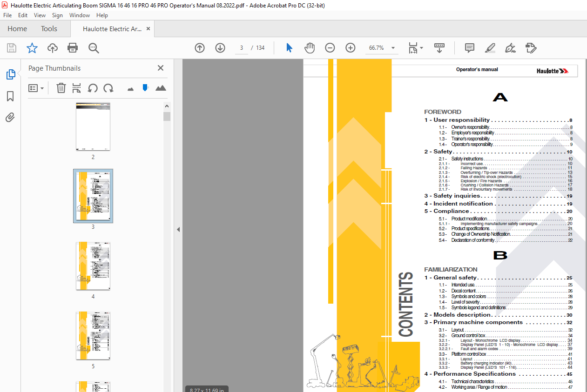Open the Sign menu

(57, 15)
